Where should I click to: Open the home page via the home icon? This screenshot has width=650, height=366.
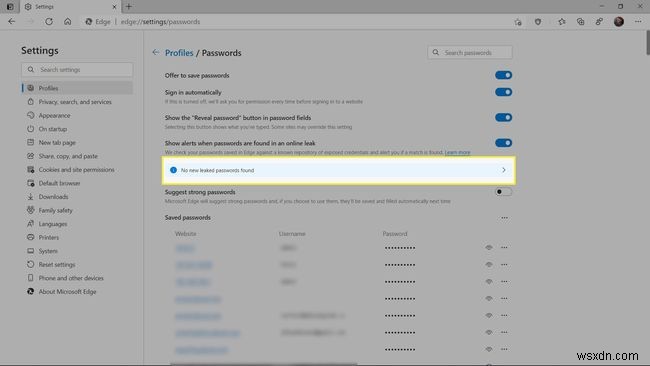pyautogui.click(x=68, y=22)
